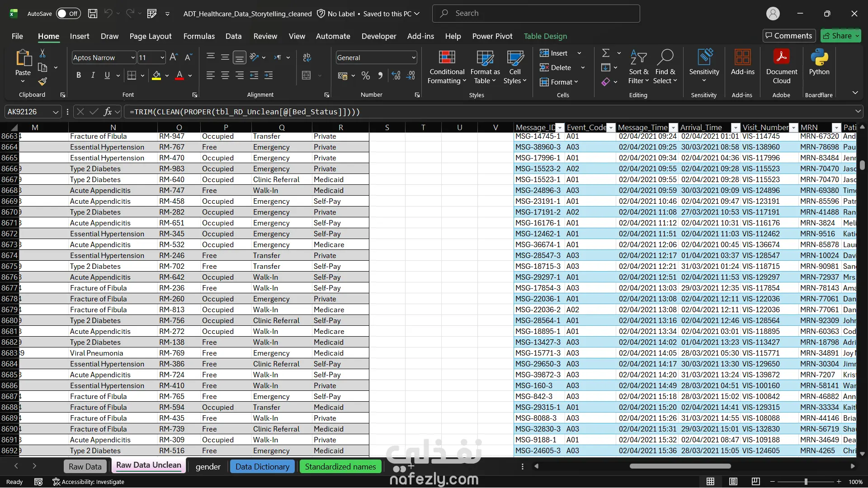This screenshot has width=868, height=488.
Task: Click in the Search box
Action: (x=536, y=14)
